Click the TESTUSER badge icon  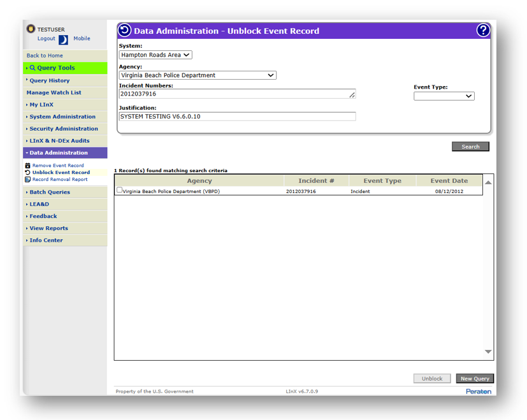[x=31, y=29]
